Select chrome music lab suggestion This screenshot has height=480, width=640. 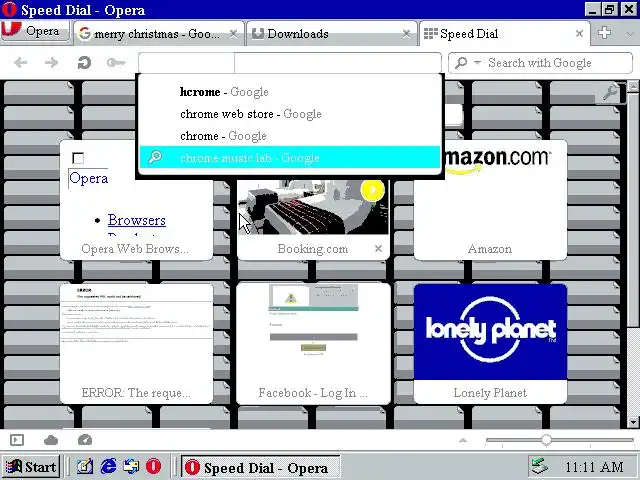(290, 158)
